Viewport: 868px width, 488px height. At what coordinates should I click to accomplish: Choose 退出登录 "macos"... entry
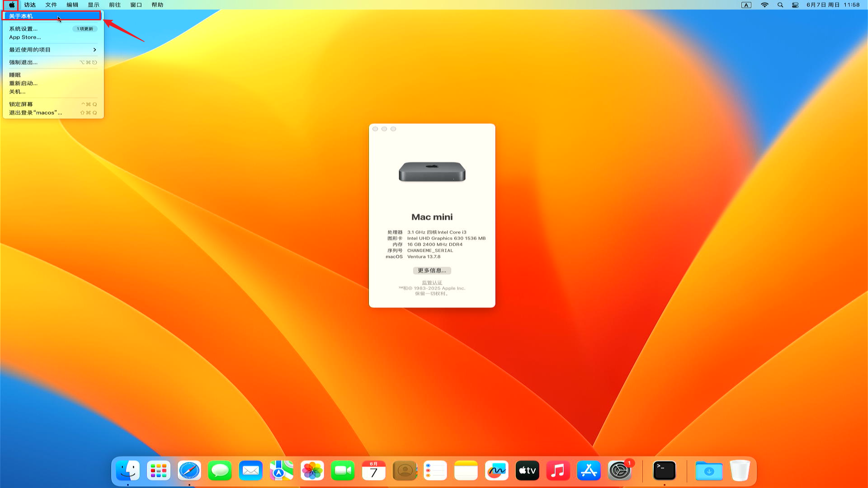coord(53,113)
